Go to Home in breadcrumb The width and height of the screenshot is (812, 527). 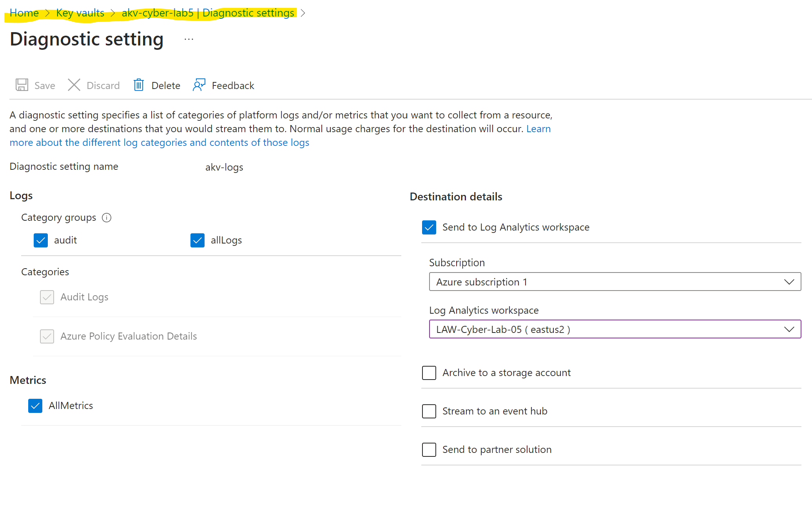point(24,13)
